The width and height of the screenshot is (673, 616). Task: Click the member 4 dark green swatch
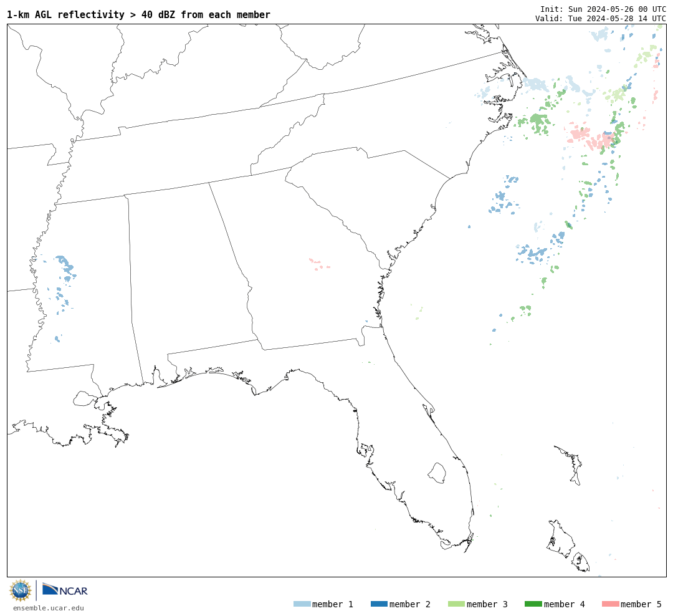[x=533, y=604]
